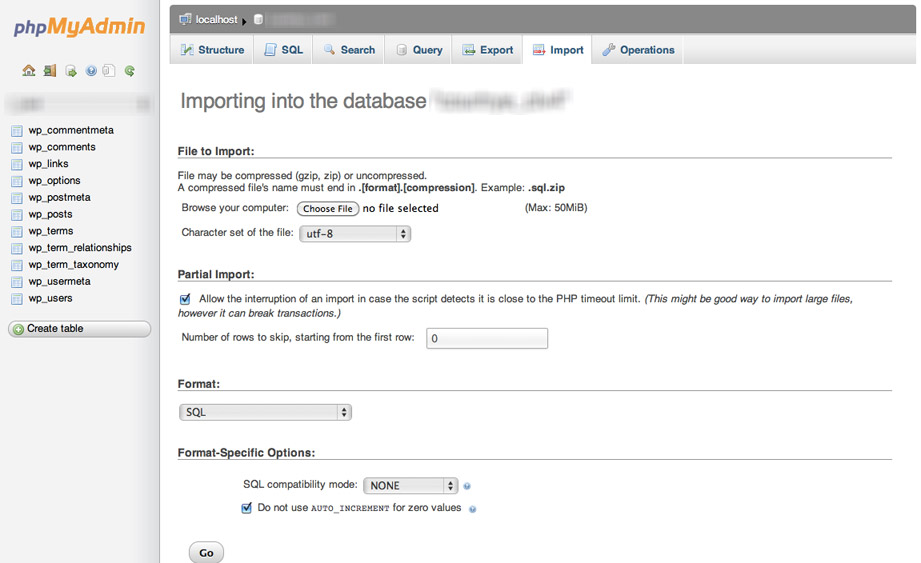Open the wp_usermeta table link

(59, 282)
